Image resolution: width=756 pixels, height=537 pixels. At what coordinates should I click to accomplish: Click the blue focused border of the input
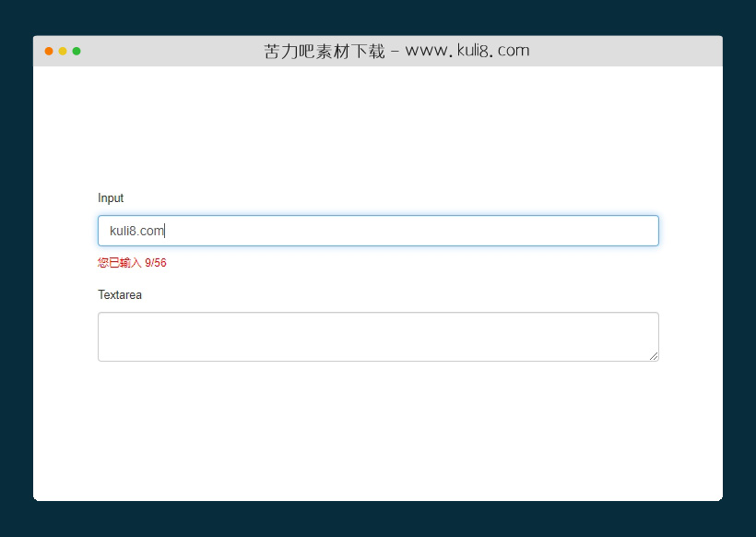[x=378, y=216]
